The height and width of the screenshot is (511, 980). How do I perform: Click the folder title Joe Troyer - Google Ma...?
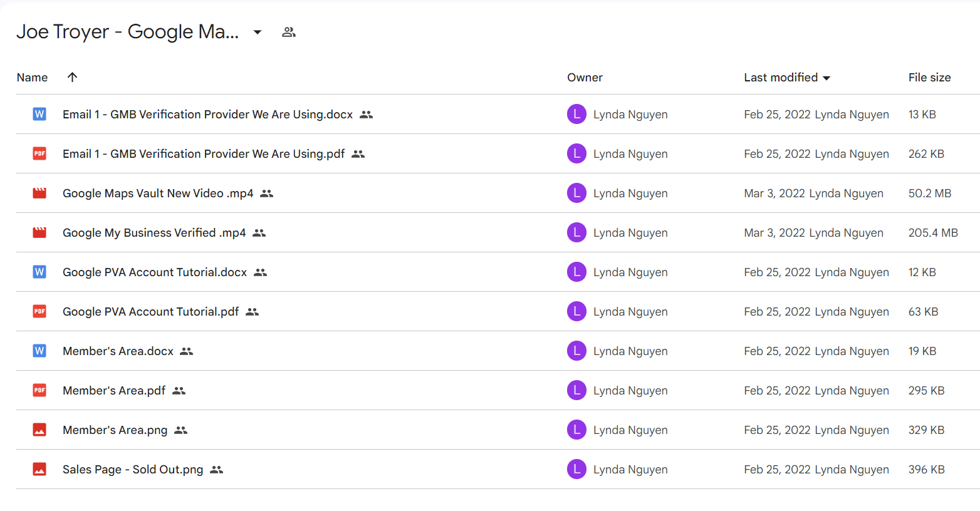(127, 31)
